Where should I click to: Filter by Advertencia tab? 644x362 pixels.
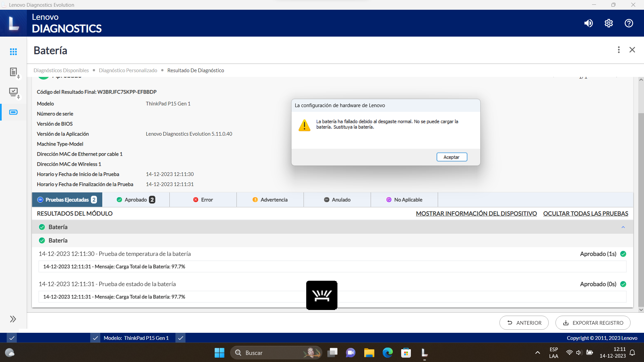[x=270, y=199]
